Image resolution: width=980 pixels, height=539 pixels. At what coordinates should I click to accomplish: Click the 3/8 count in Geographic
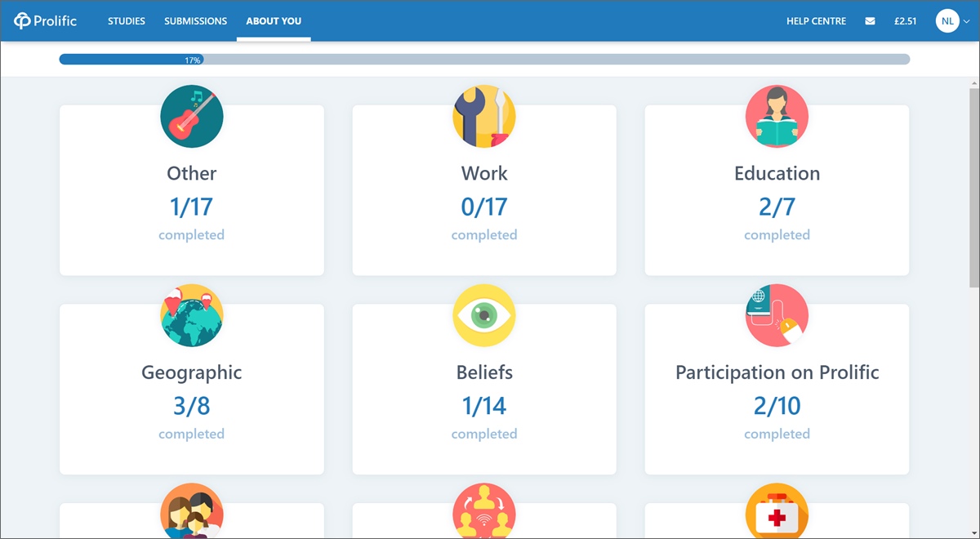point(192,406)
